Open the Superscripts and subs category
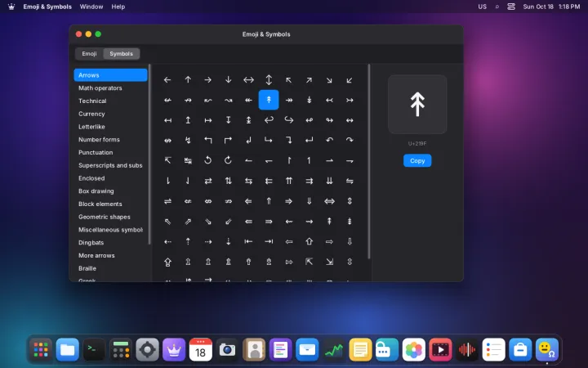 [x=110, y=165]
